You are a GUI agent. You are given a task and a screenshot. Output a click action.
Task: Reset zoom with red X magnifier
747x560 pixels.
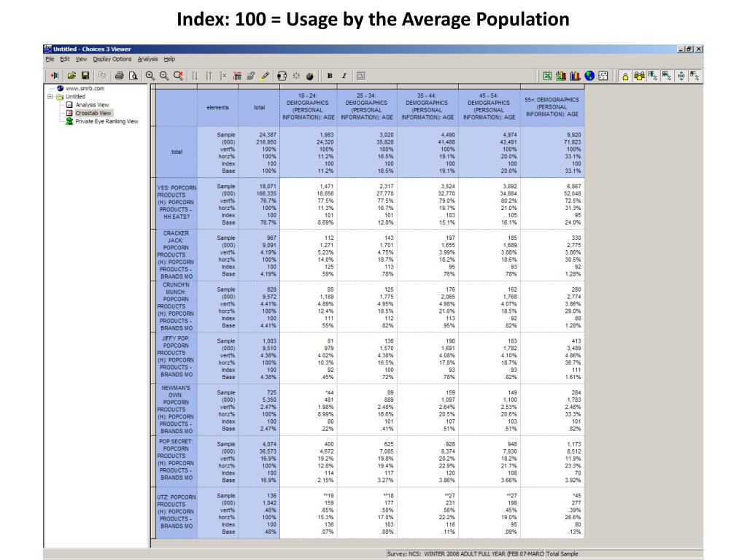point(178,76)
